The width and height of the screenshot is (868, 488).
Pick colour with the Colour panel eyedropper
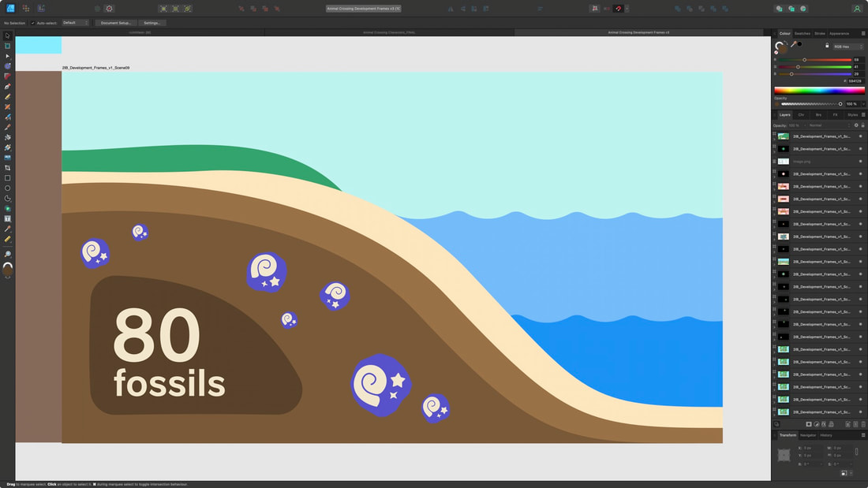[793, 44]
